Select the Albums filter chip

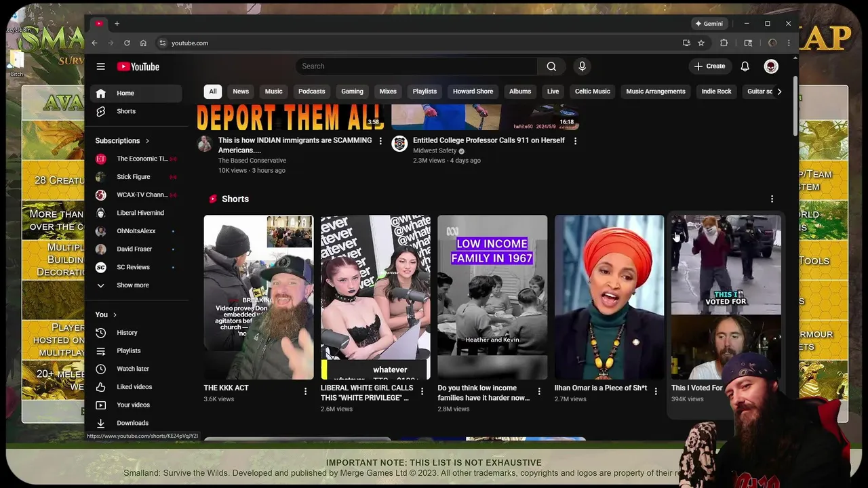(520, 91)
